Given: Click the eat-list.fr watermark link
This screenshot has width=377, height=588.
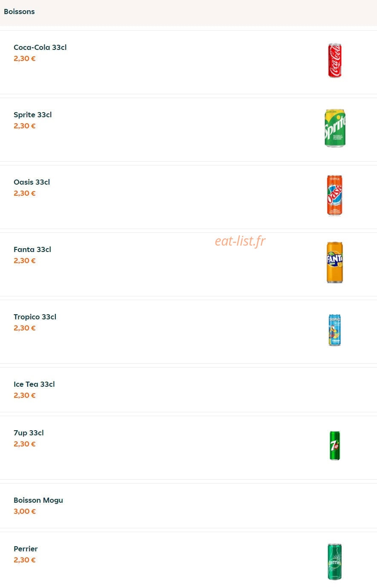Looking at the screenshot, I should point(240,241).
